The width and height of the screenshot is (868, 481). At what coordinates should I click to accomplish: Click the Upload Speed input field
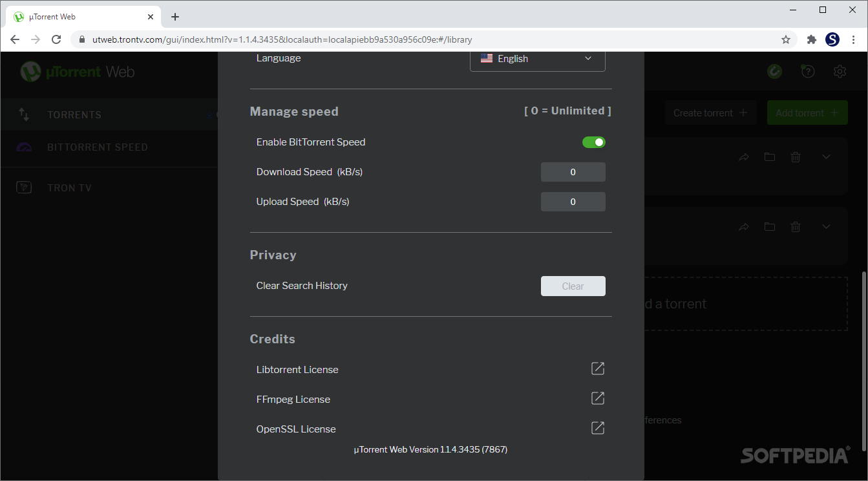pyautogui.click(x=573, y=202)
